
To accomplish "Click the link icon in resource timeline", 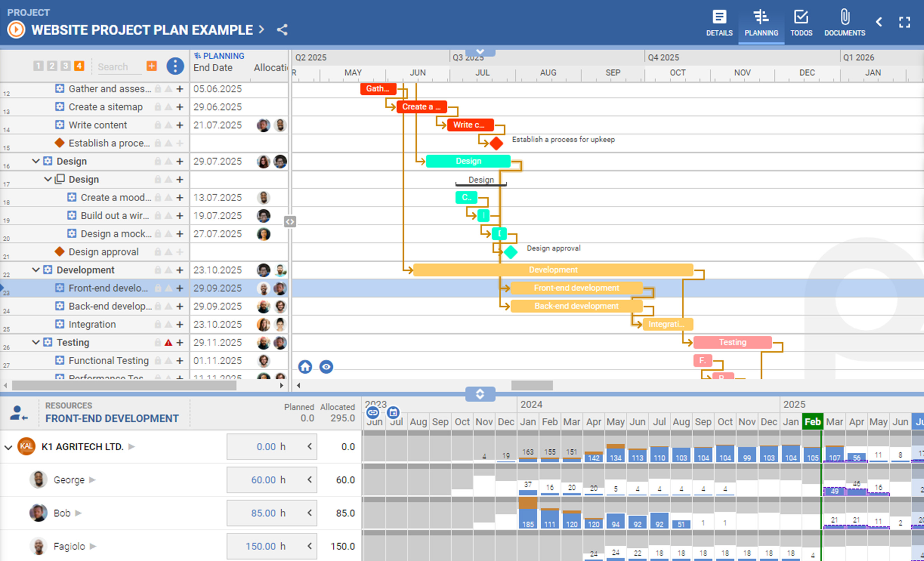I will pyautogui.click(x=373, y=413).
